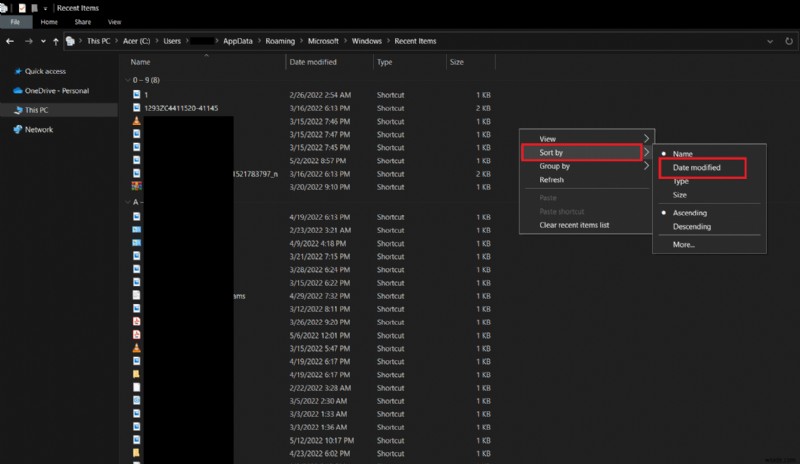Select the Name sort option
This screenshot has width=800, height=464.
(x=683, y=154)
